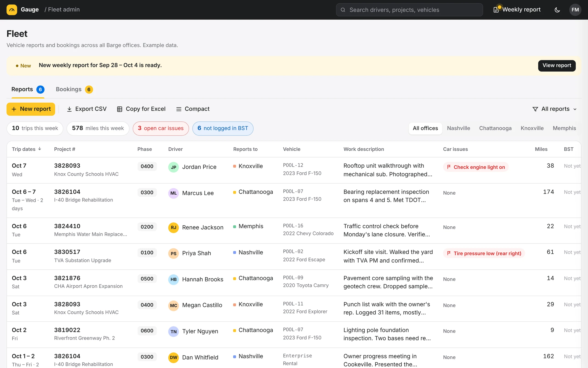Screen dimensions: 588x368
Task: Click the Export CSV label
Action: [x=91, y=109]
